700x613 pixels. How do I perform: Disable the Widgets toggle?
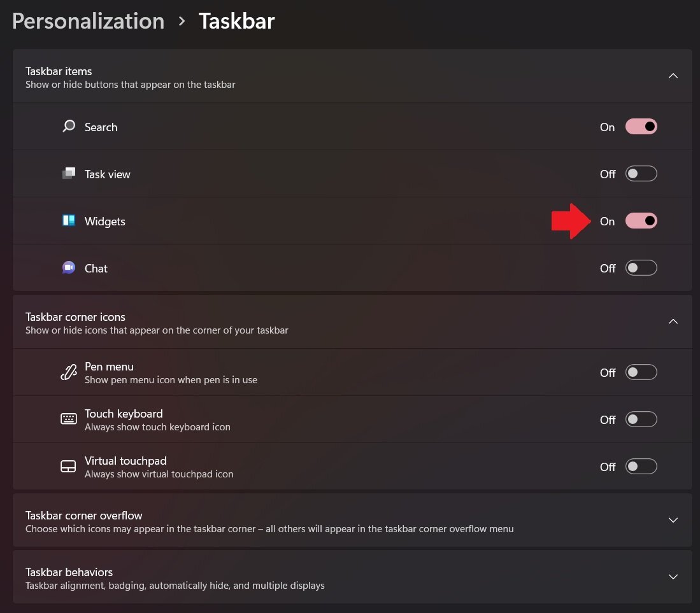pos(641,221)
